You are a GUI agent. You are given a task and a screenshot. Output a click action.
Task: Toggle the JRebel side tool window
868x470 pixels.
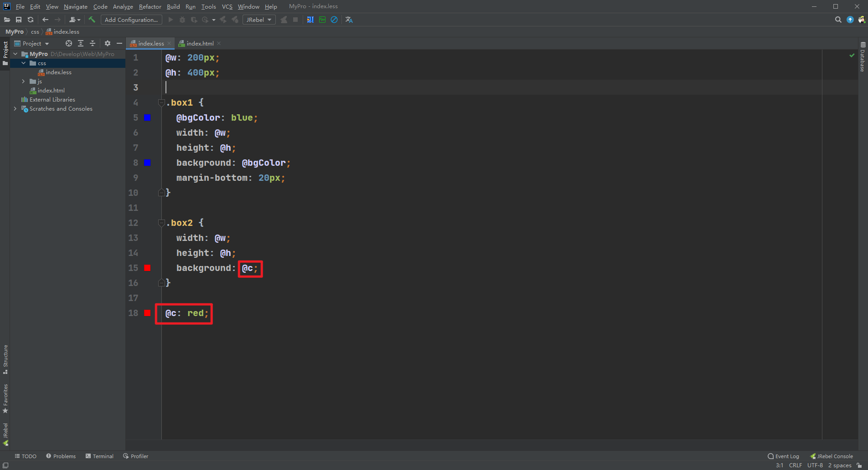5,434
